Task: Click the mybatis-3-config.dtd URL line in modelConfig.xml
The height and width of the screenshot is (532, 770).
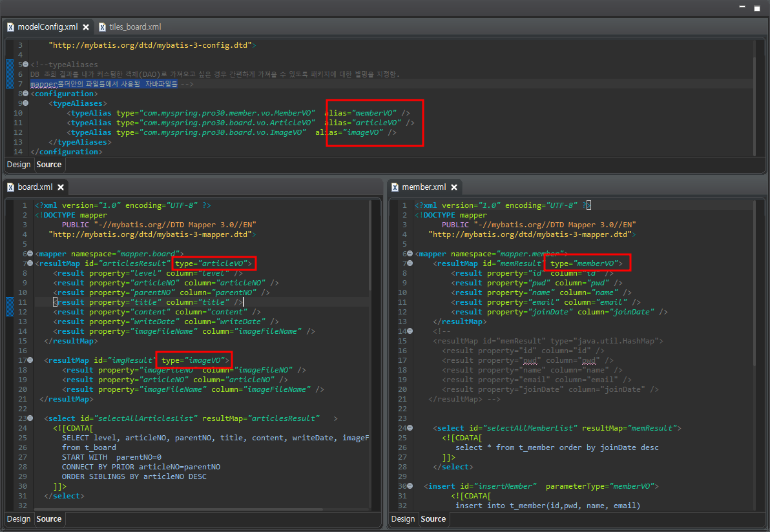Action: click(x=152, y=45)
